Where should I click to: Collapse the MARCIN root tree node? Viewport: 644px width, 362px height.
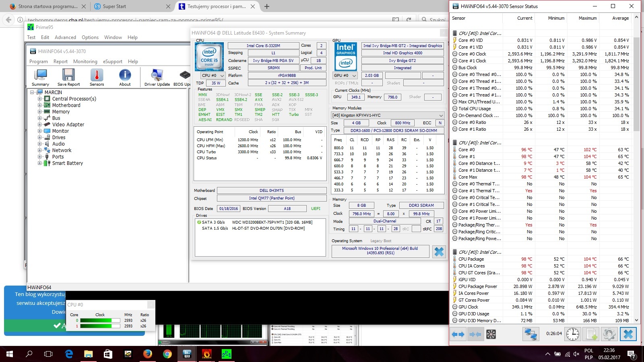pyautogui.click(x=33, y=92)
